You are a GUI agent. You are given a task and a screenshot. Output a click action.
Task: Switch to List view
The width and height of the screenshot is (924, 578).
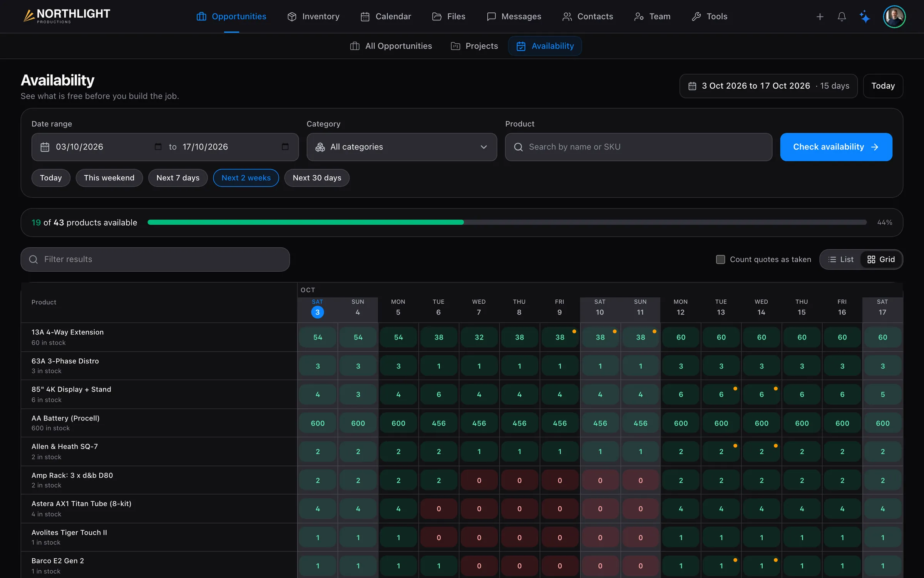click(x=841, y=259)
